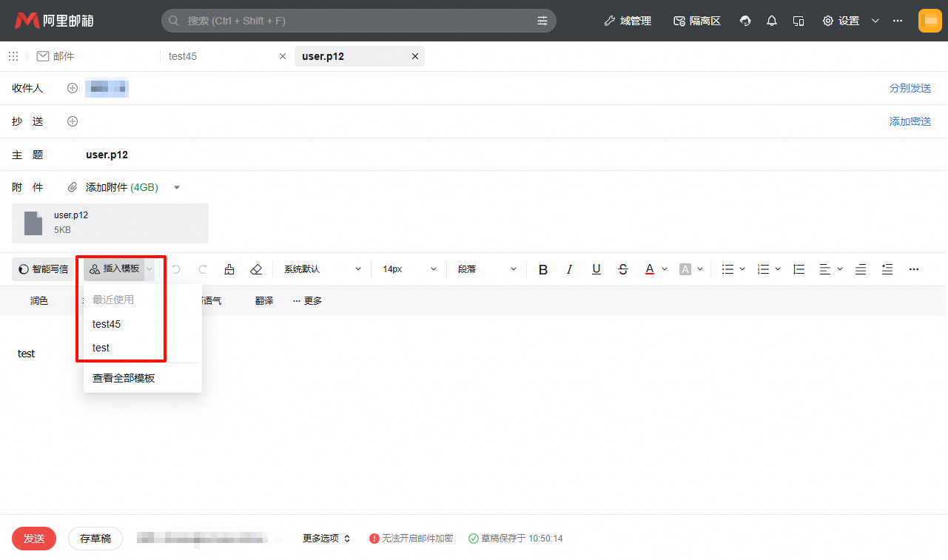Click the 插入模板 button
Screen dimensions: 948x560
tap(114, 269)
